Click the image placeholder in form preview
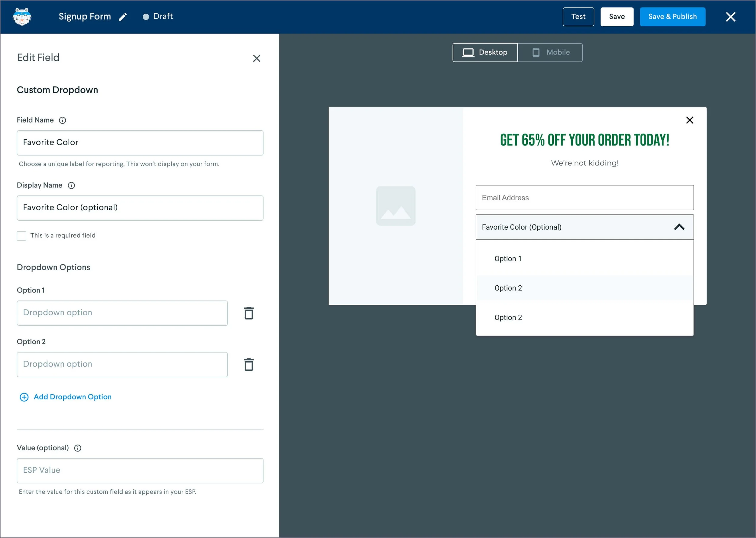The height and width of the screenshot is (538, 756). (x=396, y=206)
